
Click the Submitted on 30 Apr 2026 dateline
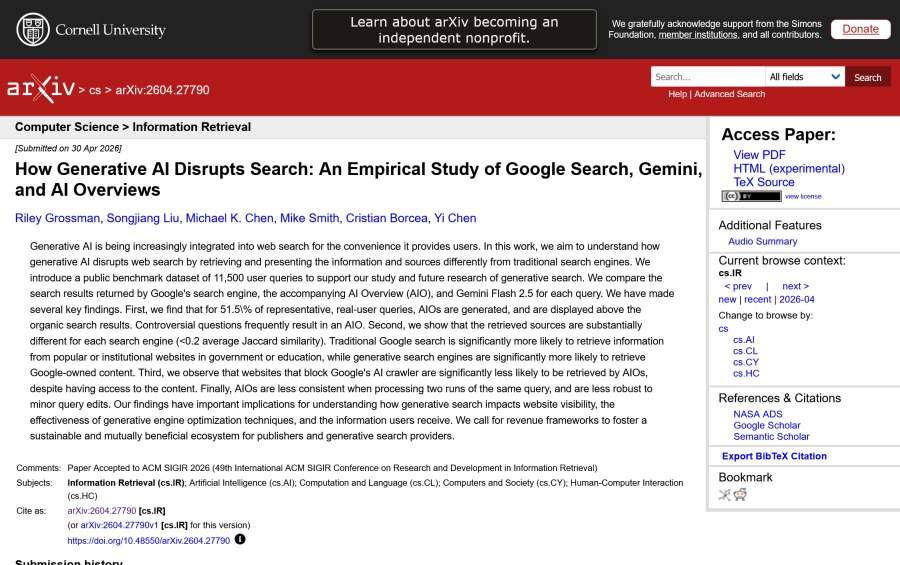[x=68, y=148]
